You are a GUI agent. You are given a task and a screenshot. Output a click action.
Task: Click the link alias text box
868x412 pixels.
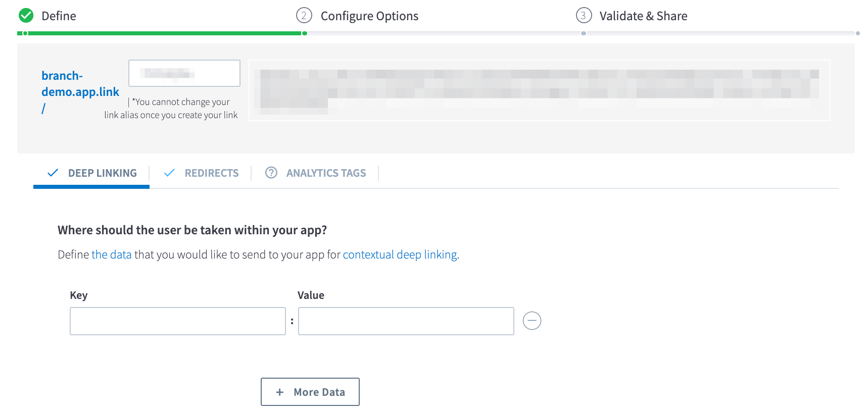(184, 74)
